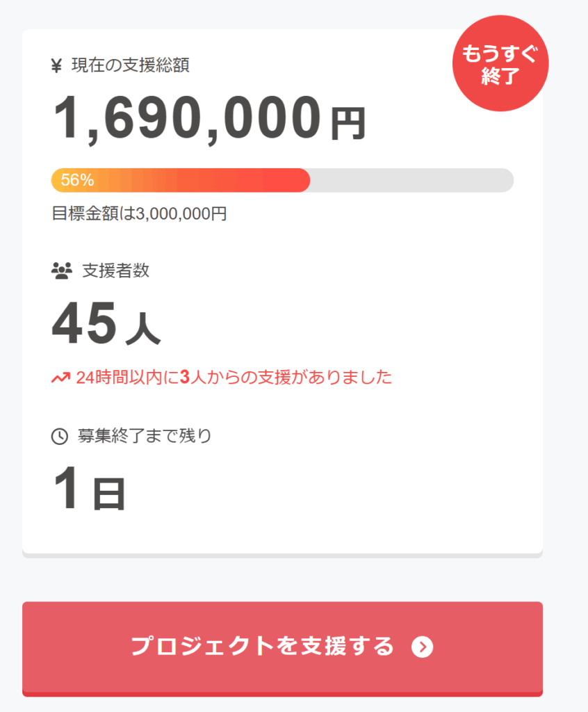This screenshot has height=712, width=588.
Task: Click the 日 unit after remaining days
Action: [109, 494]
